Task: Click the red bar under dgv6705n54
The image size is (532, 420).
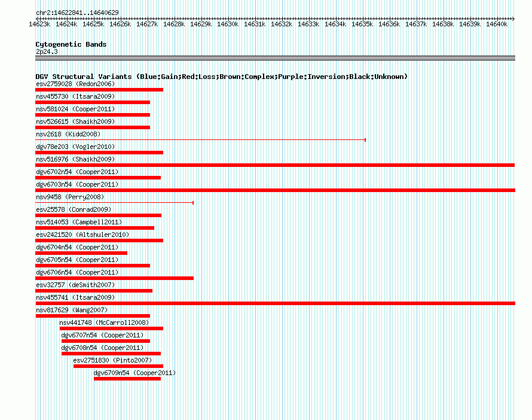Action: (x=93, y=266)
